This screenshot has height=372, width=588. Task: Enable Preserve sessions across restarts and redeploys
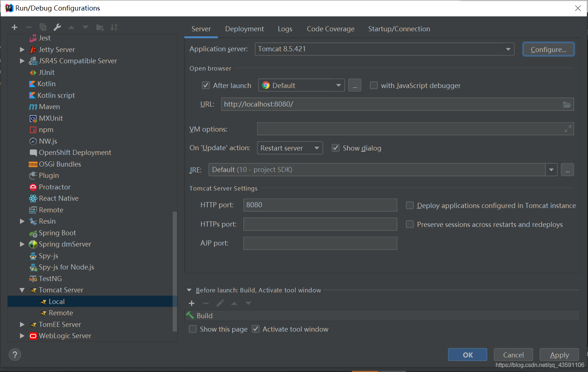(410, 224)
